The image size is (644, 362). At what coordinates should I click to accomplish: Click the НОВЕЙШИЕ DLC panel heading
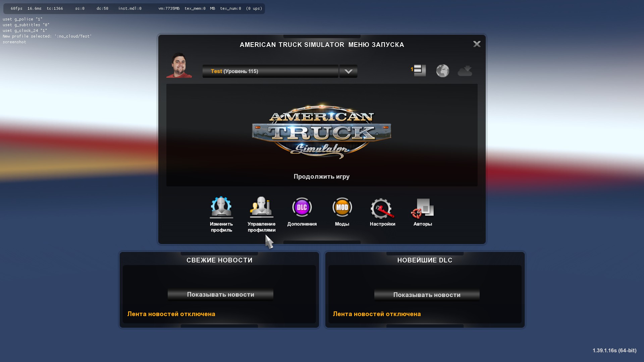coord(425,260)
